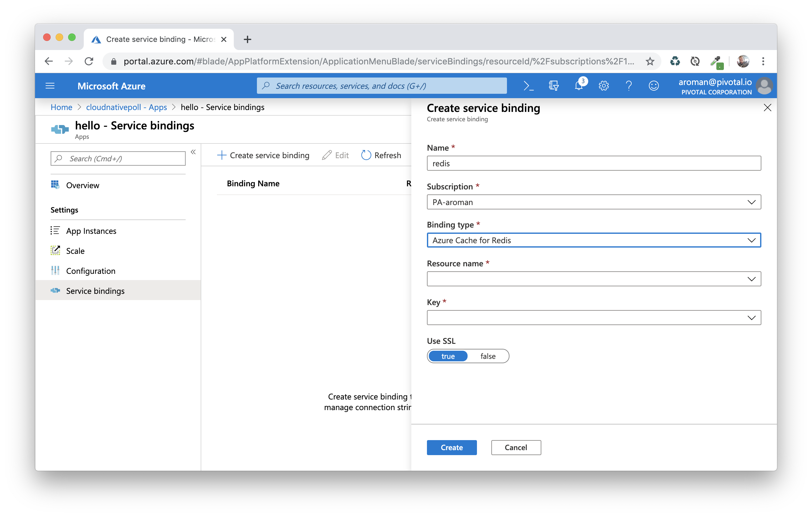Open portal settings gear icon
The width and height of the screenshot is (812, 517).
[604, 86]
